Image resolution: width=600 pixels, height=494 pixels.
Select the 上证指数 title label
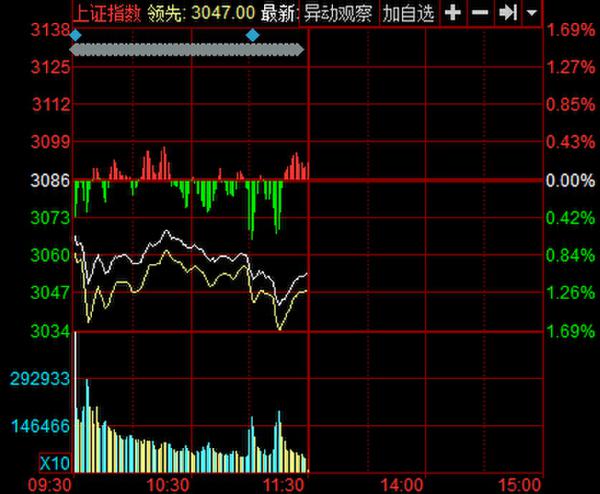pos(108,13)
